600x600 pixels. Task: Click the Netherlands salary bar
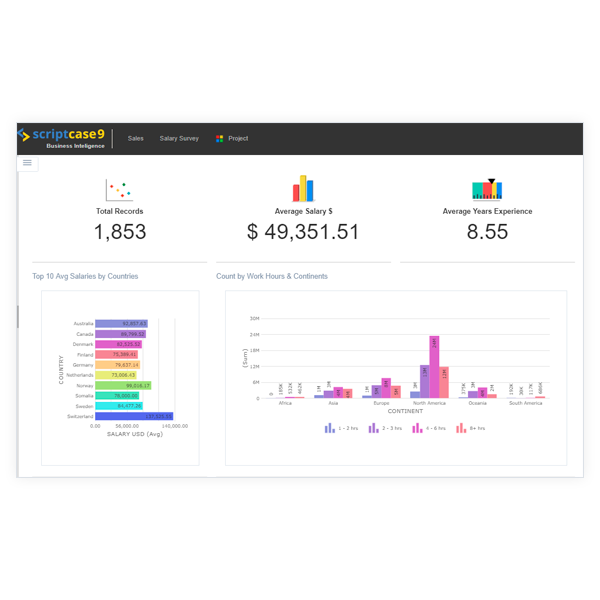[116, 375]
